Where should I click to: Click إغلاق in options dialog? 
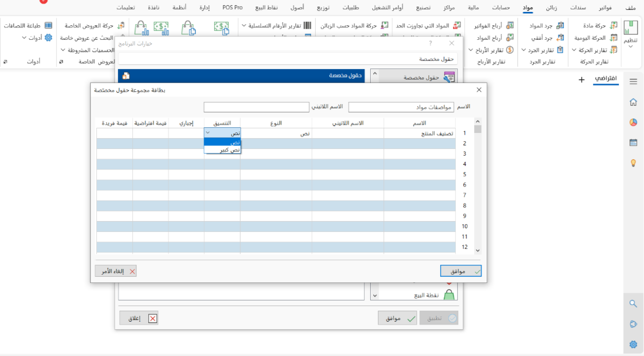pos(138,318)
